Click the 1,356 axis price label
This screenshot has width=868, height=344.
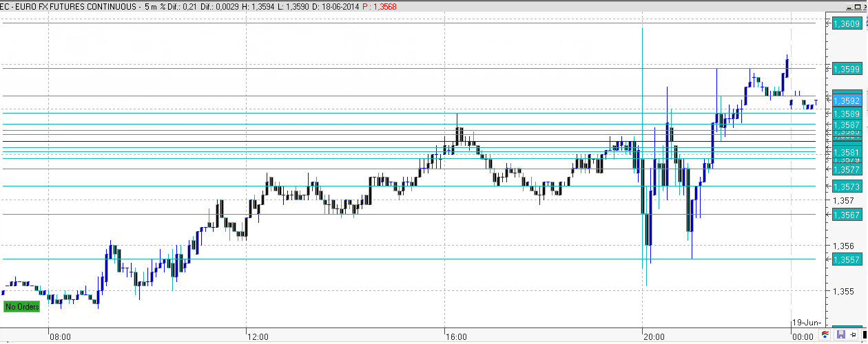point(845,246)
